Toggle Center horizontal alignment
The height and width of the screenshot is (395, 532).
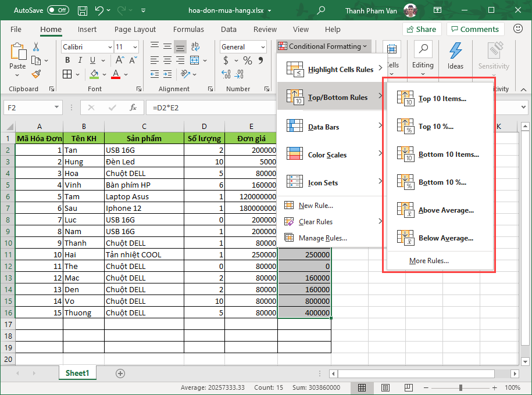(x=167, y=60)
